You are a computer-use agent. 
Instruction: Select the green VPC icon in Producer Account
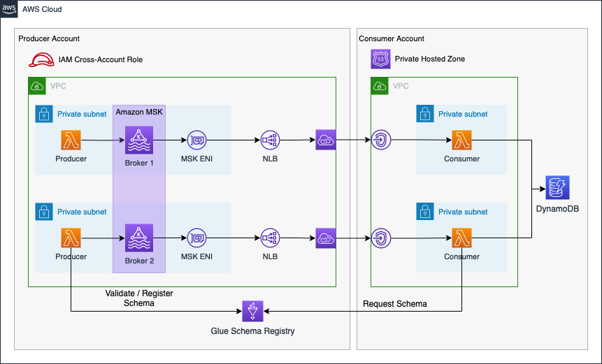(x=36, y=86)
